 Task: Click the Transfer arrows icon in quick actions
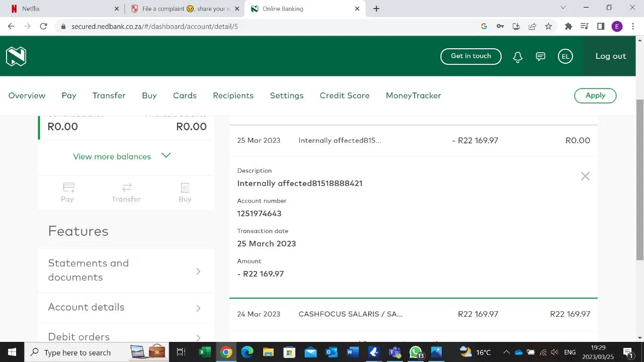(x=126, y=188)
